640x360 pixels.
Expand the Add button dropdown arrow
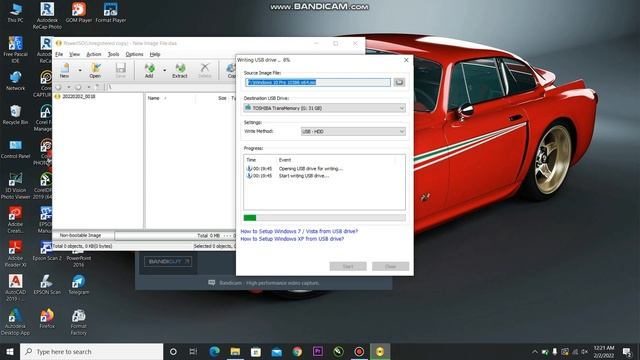pyautogui.click(x=164, y=71)
